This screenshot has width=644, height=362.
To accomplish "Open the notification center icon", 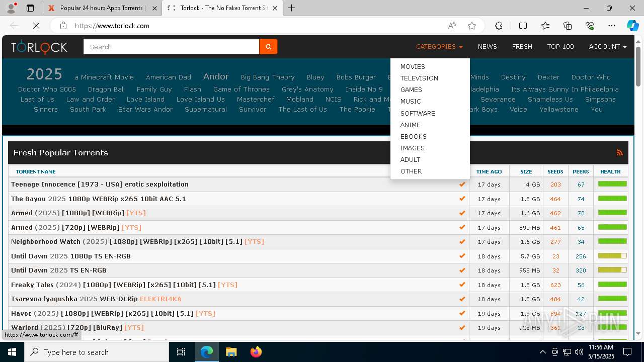I will pyautogui.click(x=627, y=352).
